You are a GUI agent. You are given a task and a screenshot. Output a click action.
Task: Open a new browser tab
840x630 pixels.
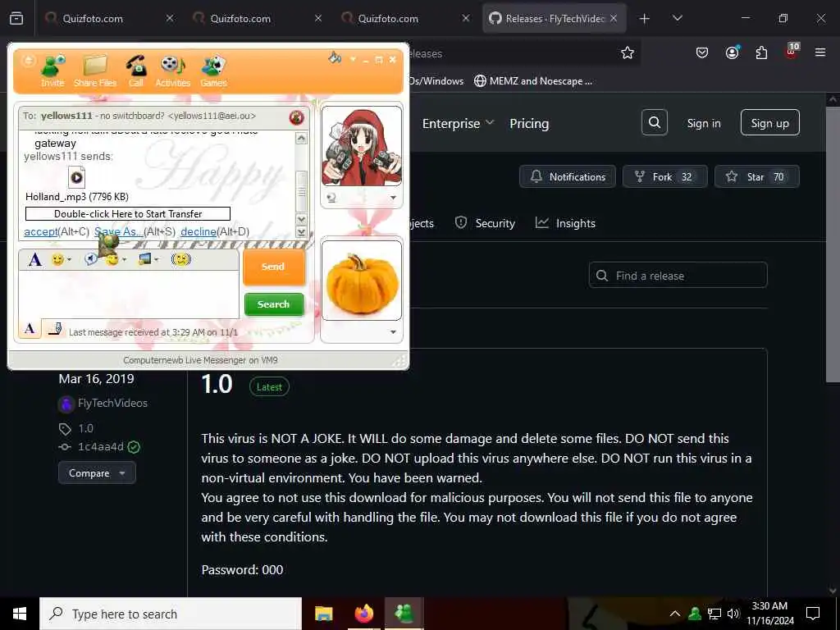tap(645, 19)
